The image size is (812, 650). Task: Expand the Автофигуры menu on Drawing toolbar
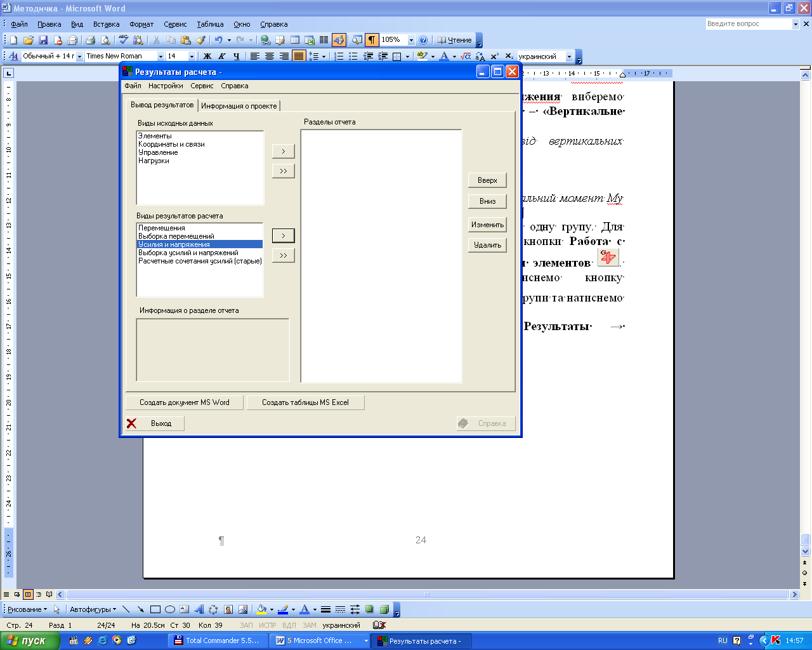93,609
